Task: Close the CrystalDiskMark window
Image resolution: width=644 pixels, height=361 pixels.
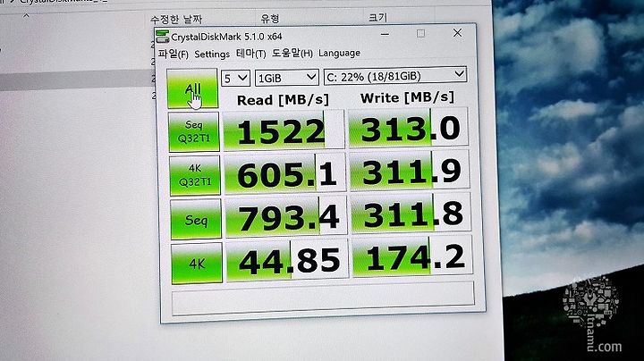Action: click(x=458, y=33)
